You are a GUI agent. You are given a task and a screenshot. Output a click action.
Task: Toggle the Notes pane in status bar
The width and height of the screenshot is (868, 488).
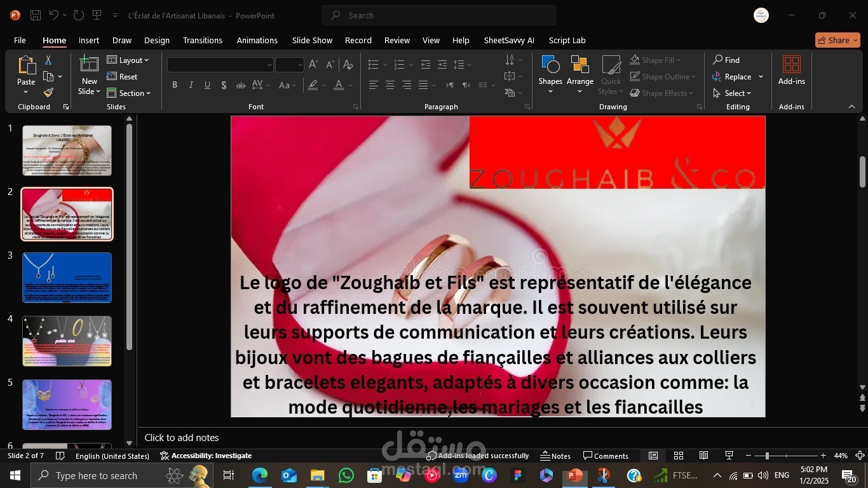pyautogui.click(x=555, y=456)
